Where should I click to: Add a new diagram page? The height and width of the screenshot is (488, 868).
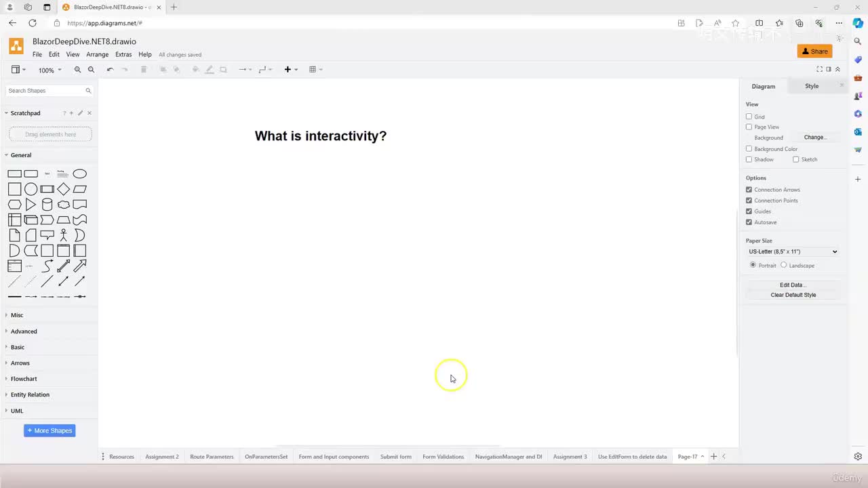[x=713, y=457]
